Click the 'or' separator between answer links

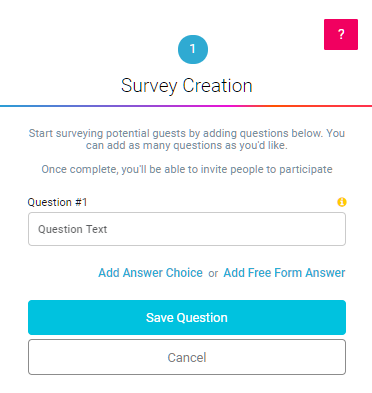(213, 274)
